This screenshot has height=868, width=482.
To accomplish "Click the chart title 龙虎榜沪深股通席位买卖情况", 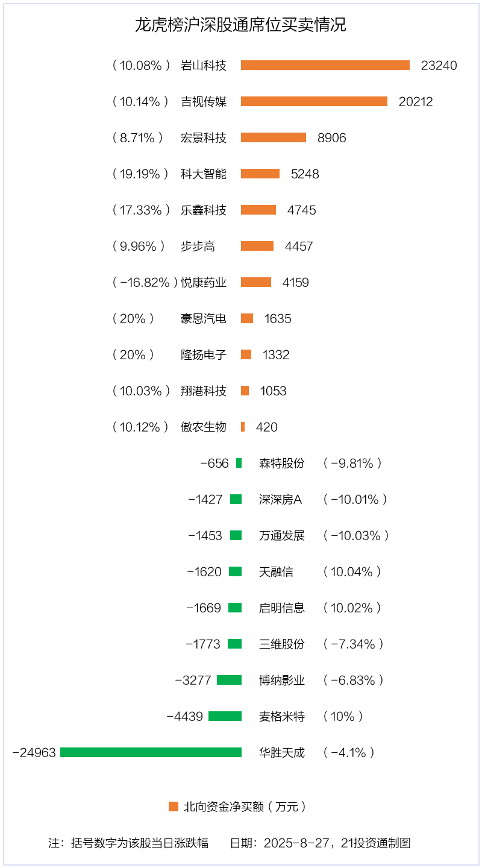I will [240, 25].
